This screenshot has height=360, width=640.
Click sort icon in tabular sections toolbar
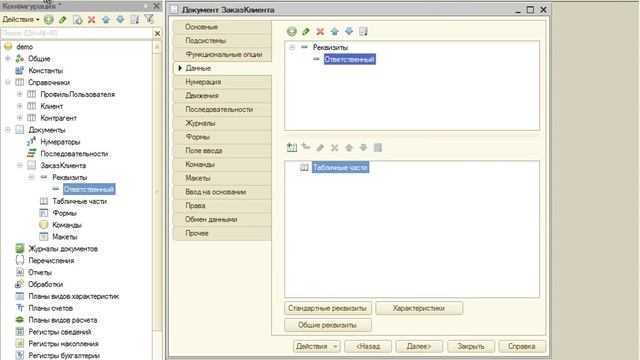pyautogui.click(x=378, y=147)
